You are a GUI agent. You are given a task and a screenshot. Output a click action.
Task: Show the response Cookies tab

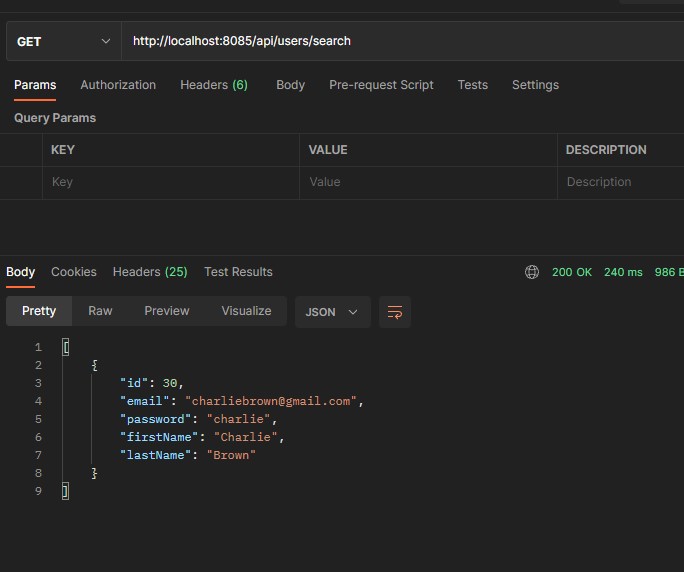click(74, 272)
